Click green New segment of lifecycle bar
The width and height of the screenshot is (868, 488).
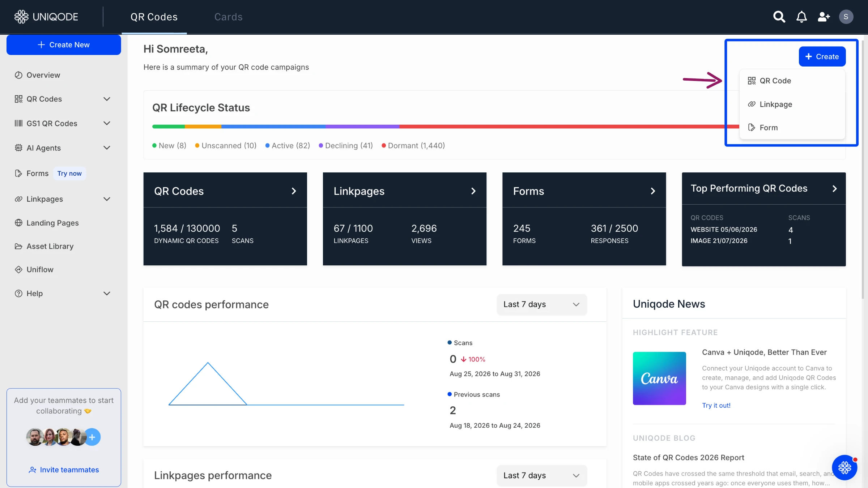point(169,127)
